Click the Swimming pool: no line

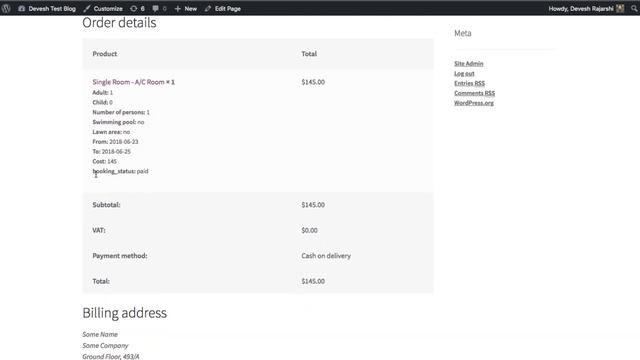[x=118, y=122]
